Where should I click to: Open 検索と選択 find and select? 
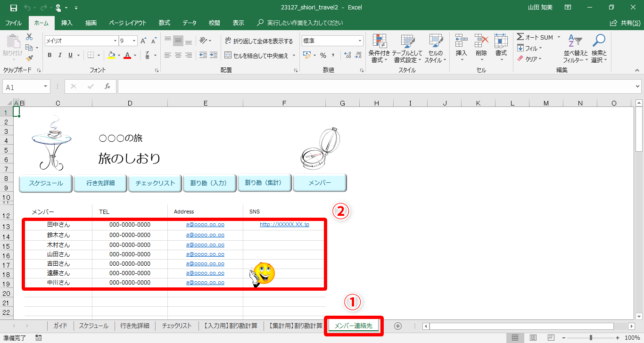(599, 49)
